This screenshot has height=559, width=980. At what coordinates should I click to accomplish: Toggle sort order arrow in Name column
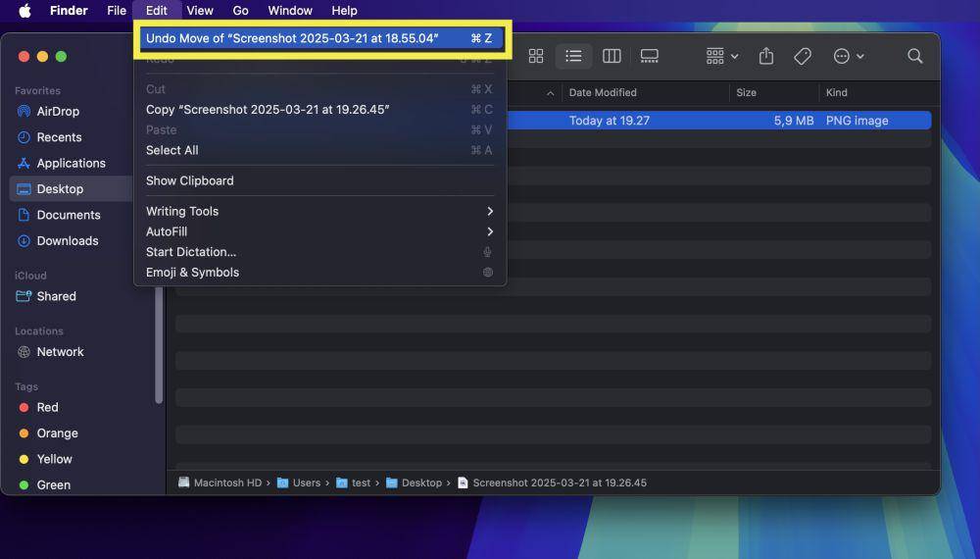550,93
